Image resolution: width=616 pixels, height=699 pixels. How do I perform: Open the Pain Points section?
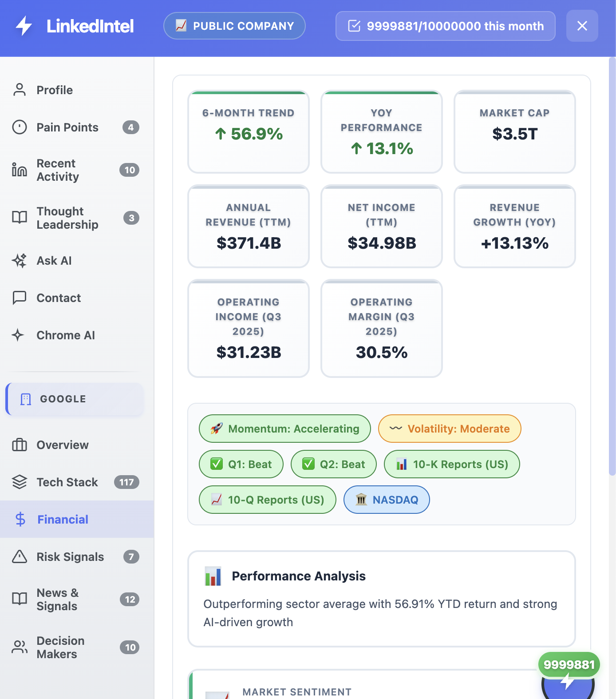(x=77, y=127)
